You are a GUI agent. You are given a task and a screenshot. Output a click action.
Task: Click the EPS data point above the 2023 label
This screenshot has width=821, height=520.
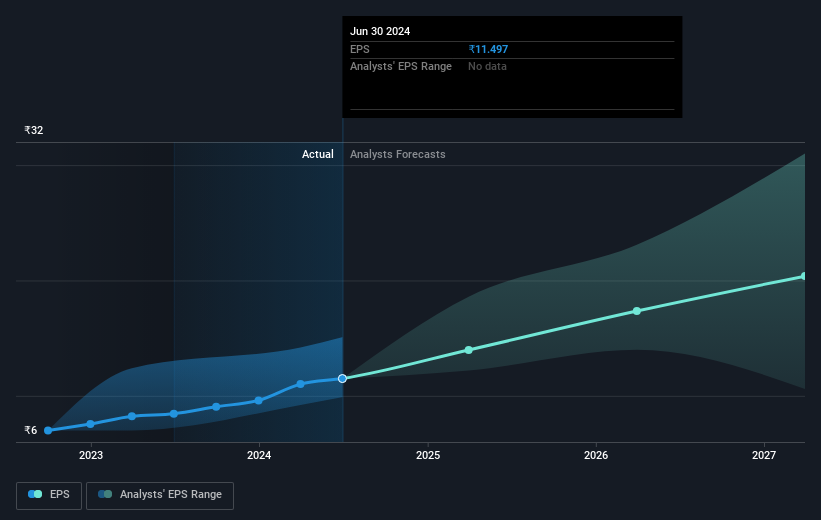[91, 424]
